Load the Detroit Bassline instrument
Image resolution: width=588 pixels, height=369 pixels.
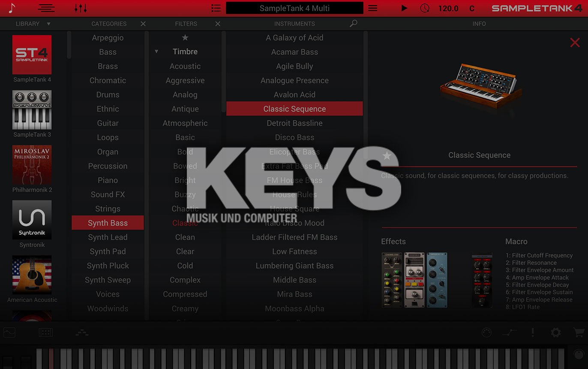(294, 123)
